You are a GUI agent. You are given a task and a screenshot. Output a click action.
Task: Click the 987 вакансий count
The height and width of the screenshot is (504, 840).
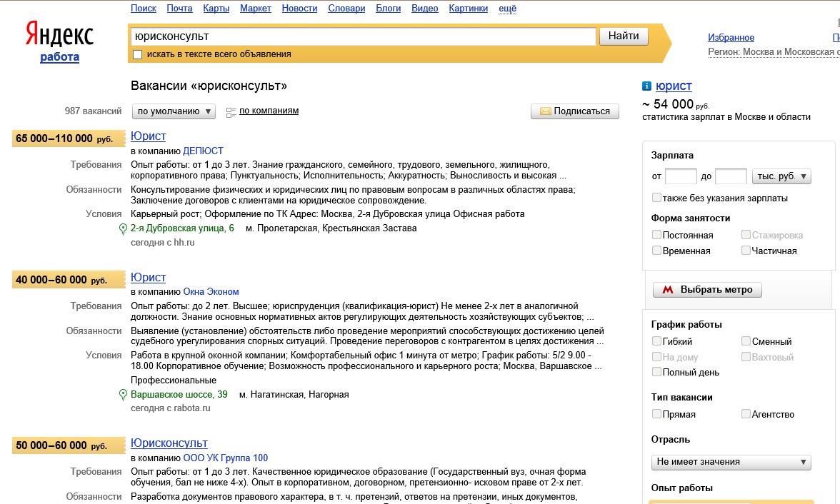coord(93,111)
